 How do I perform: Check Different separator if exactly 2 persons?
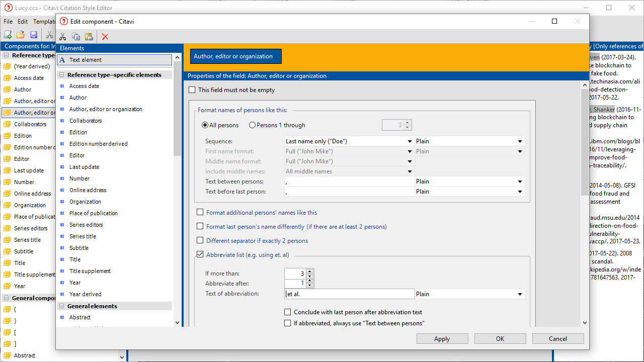(200, 241)
